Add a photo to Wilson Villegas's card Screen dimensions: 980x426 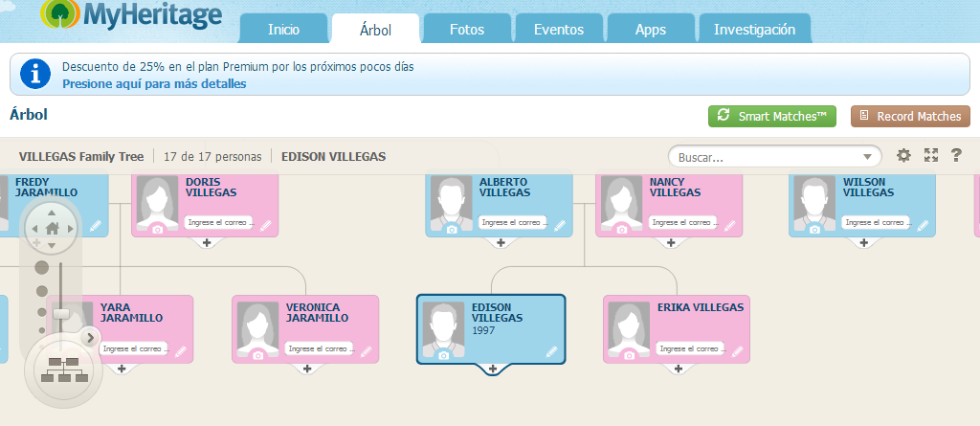pyautogui.click(x=814, y=230)
